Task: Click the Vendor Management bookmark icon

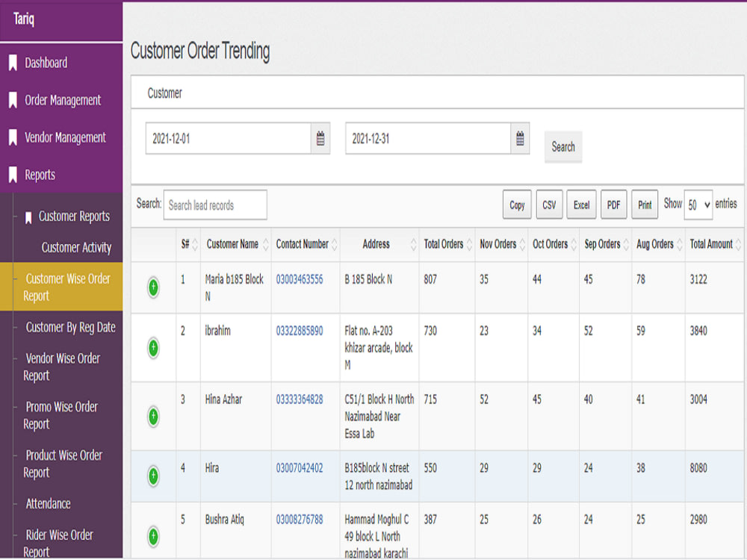Action: [13, 137]
